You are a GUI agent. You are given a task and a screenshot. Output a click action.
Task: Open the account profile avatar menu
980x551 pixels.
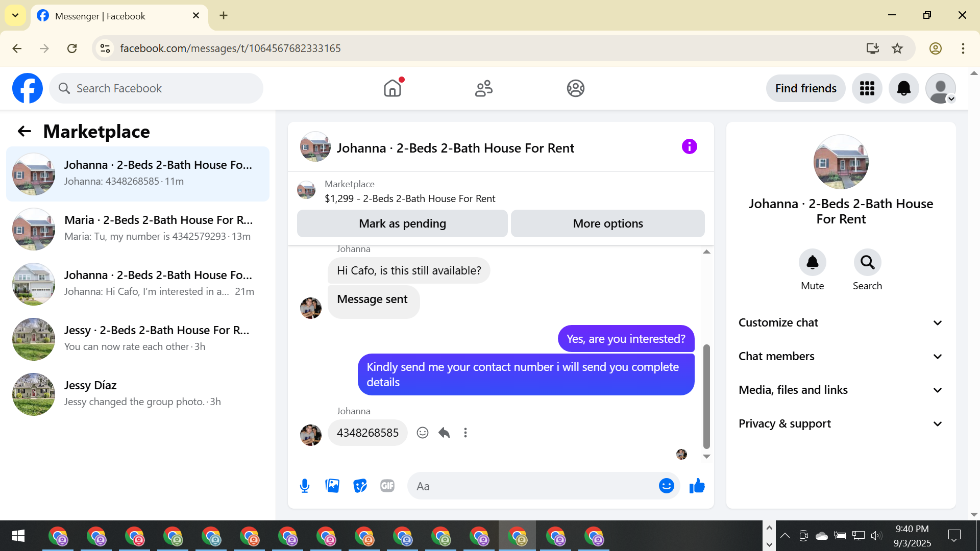[x=941, y=88]
